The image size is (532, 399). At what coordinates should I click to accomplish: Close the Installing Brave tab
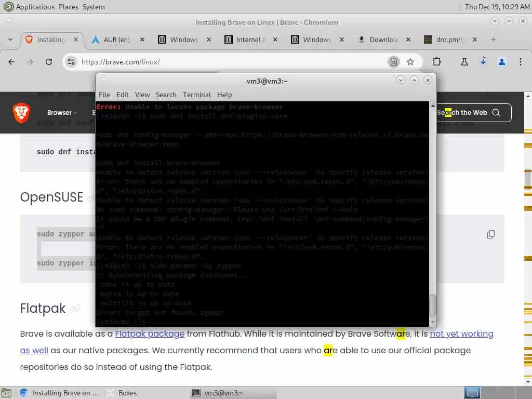tap(76, 39)
